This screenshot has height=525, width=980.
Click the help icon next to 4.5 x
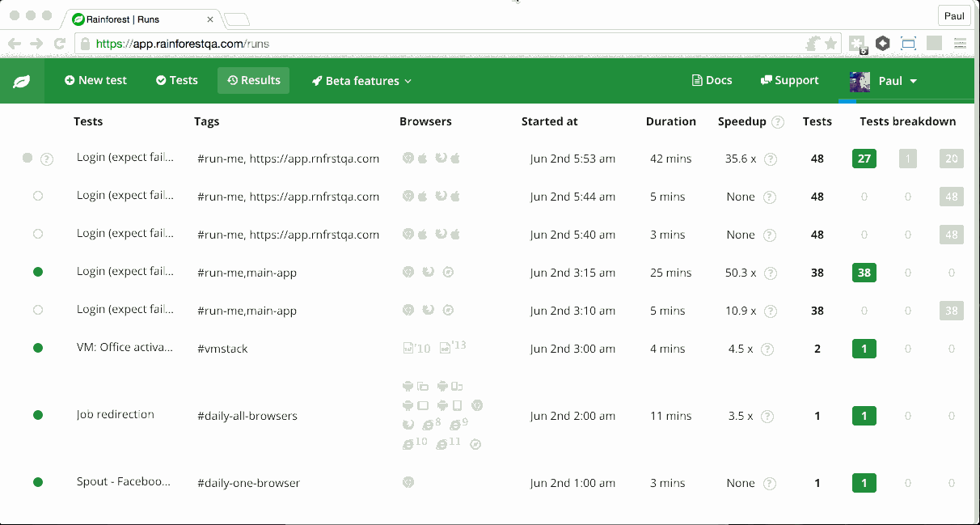[x=767, y=349]
